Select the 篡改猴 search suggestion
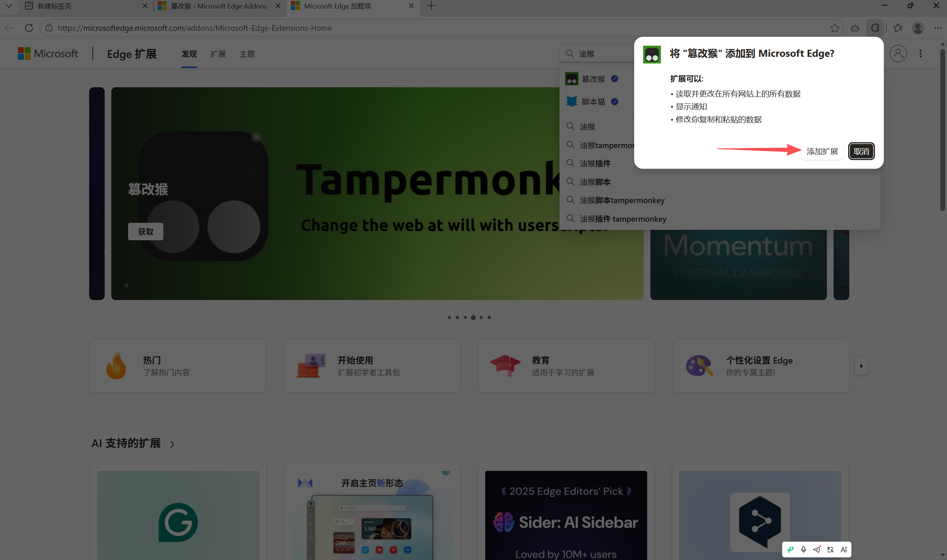947x560 pixels. tap(597, 79)
